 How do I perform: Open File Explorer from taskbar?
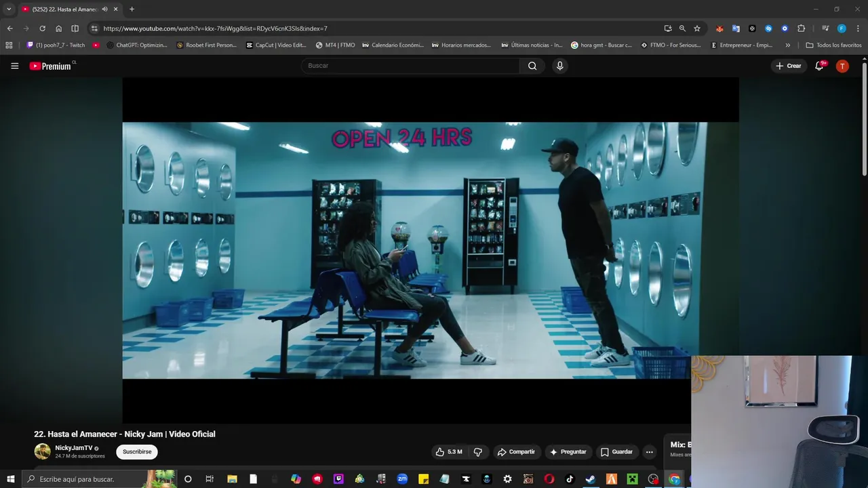232,479
